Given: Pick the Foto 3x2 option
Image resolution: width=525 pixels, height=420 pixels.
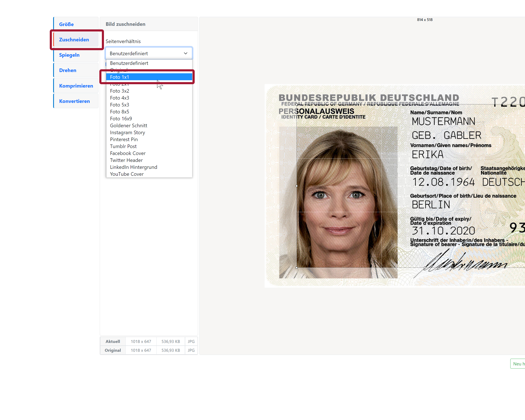Looking at the screenshot, I should tap(119, 91).
